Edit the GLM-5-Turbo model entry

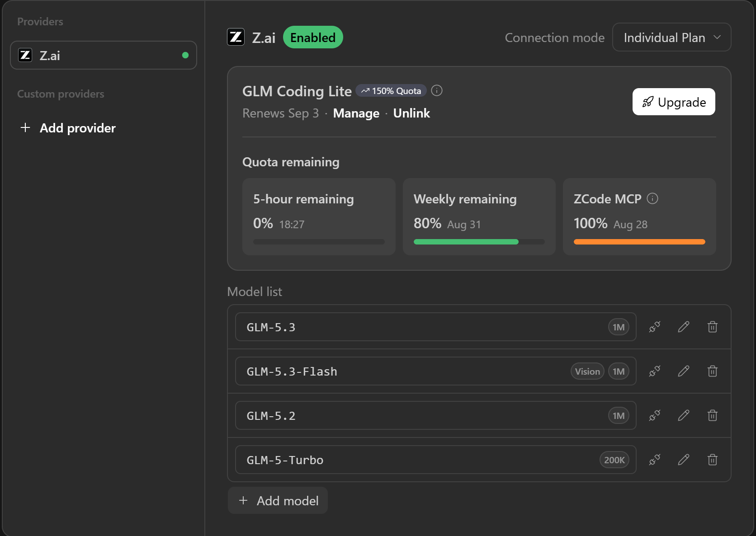tap(684, 460)
